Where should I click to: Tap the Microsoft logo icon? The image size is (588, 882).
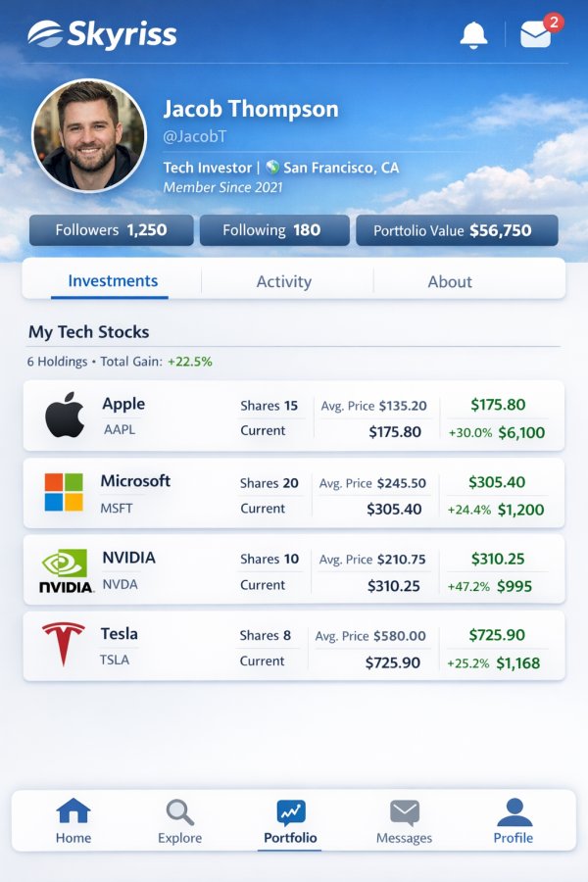64,493
